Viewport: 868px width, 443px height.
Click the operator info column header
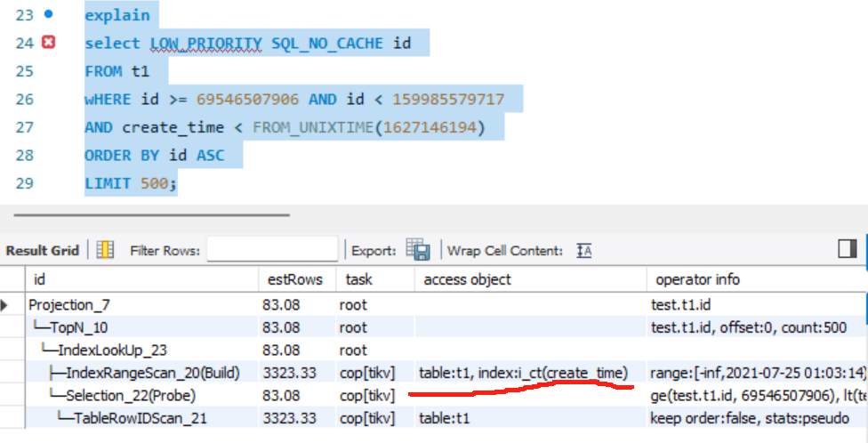coord(697,279)
